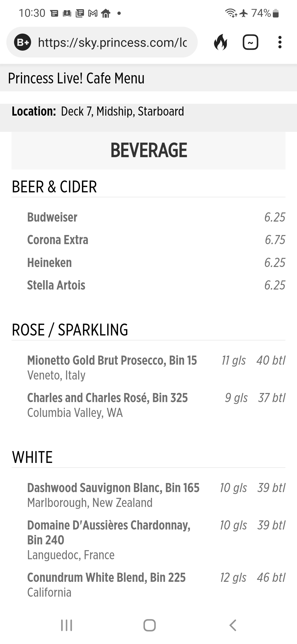Image resolution: width=297 pixels, height=644 pixels.
Task: Tap the battery icon in status bar
Action: coord(276,13)
